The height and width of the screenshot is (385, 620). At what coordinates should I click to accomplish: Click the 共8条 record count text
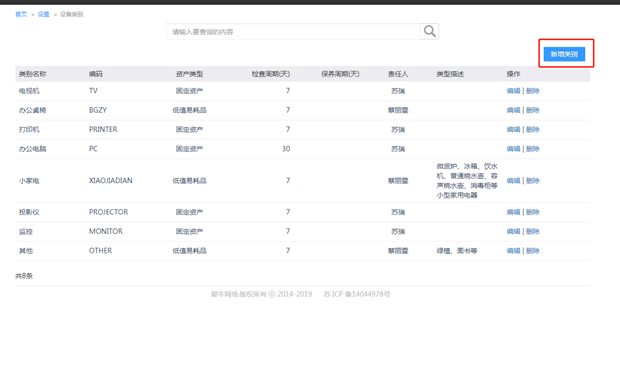click(24, 276)
